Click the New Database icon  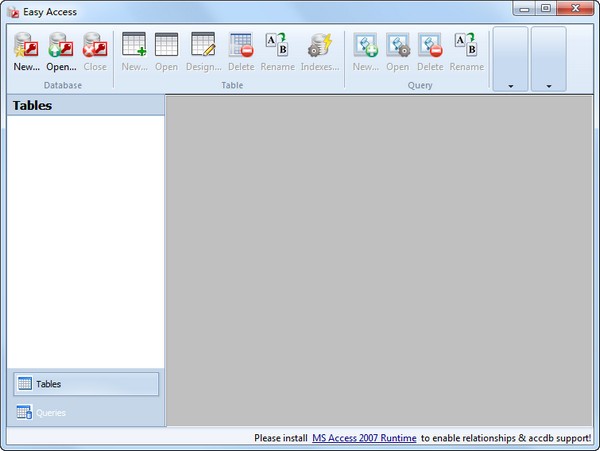point(27,46)
